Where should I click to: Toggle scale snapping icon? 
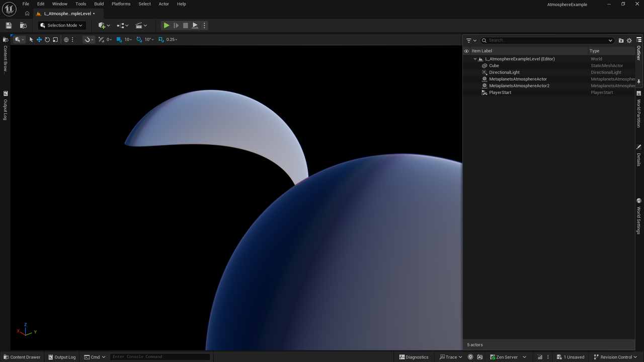(x=161, y=39)
